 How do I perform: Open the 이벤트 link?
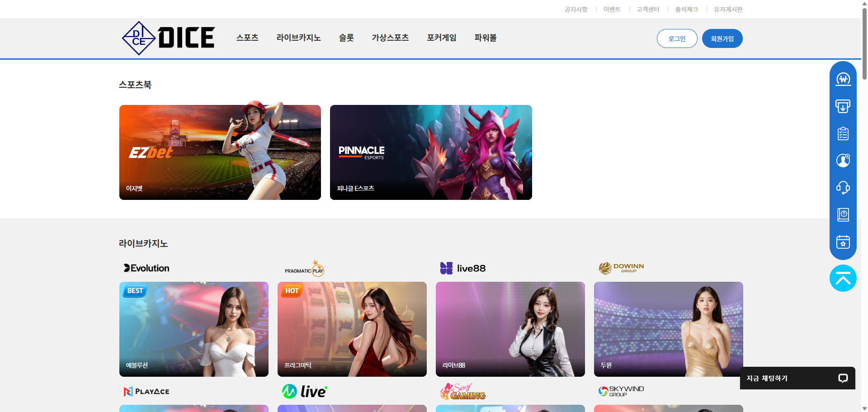point(612,9)
